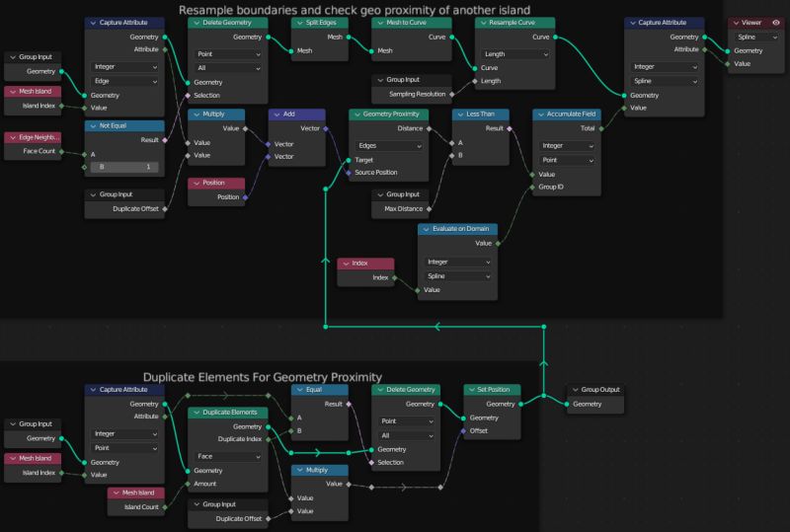Collapse the Resample Curve node chevron

point(484,23)
